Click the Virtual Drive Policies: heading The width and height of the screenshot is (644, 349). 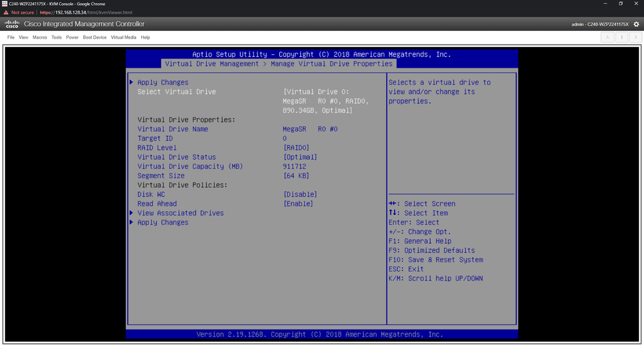182,185
